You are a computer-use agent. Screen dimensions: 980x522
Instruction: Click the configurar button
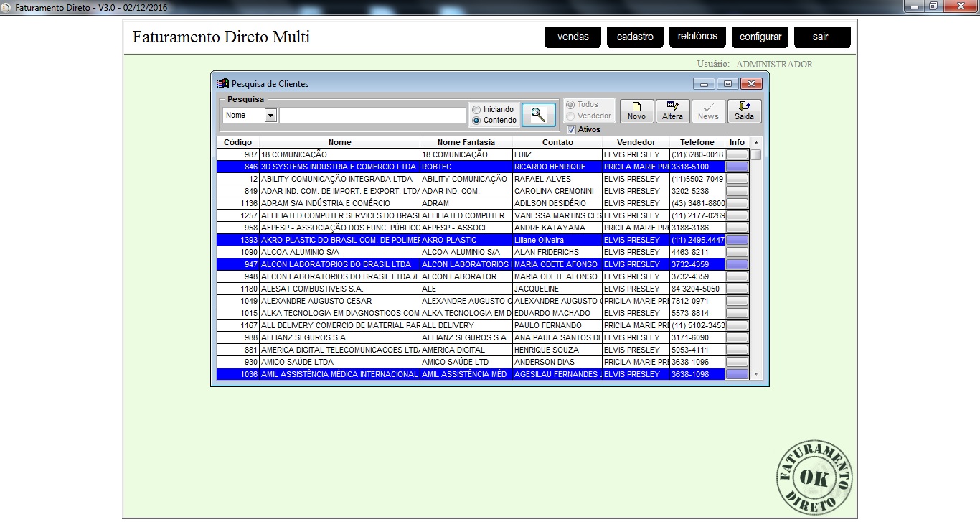click(x=760, y=37)
